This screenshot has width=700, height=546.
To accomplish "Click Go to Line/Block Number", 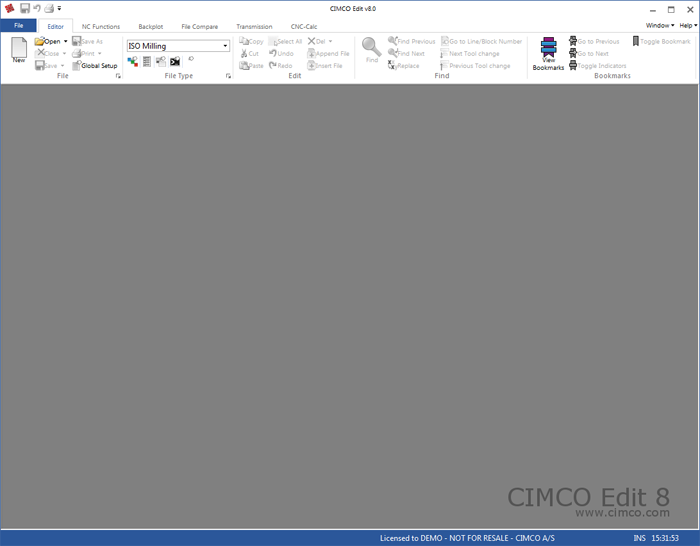I will (482, 41).
